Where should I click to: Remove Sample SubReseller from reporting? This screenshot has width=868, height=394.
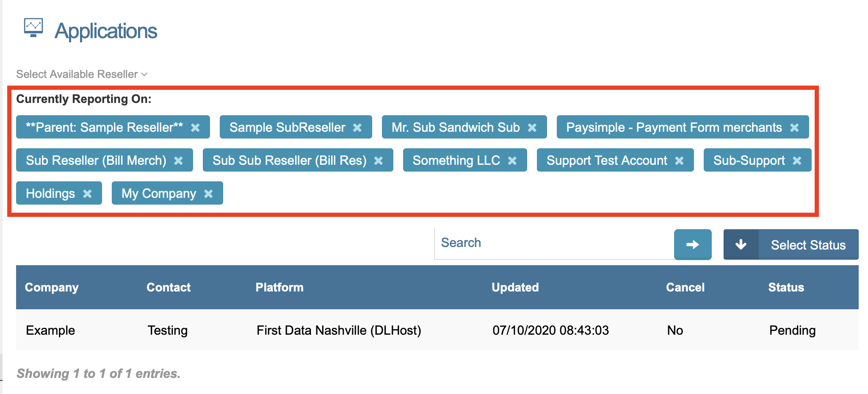coord(357,128)
